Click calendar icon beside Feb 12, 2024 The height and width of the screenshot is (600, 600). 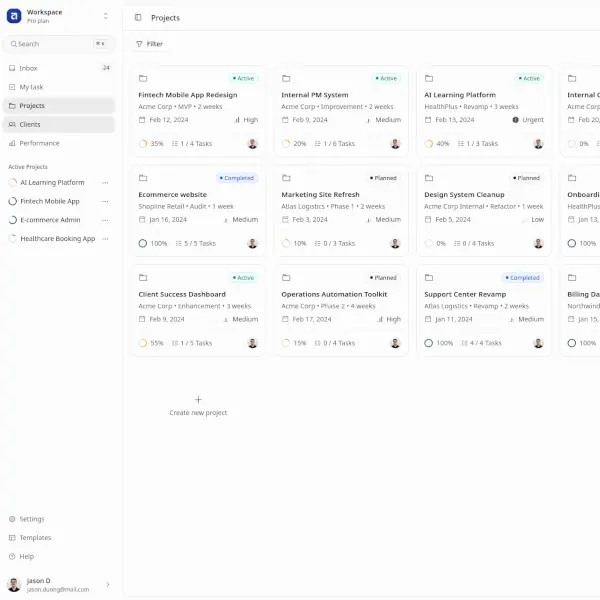pos(142,120)
